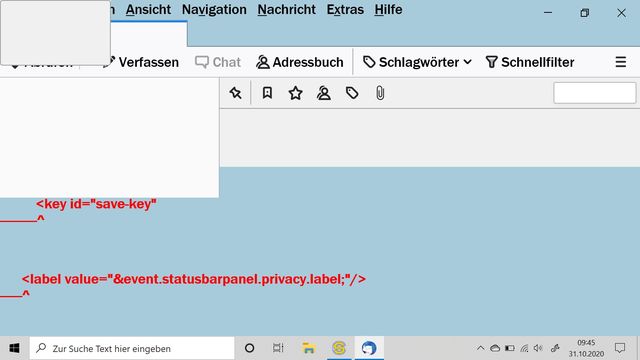Filter messages by address book contact

[324, 93]
